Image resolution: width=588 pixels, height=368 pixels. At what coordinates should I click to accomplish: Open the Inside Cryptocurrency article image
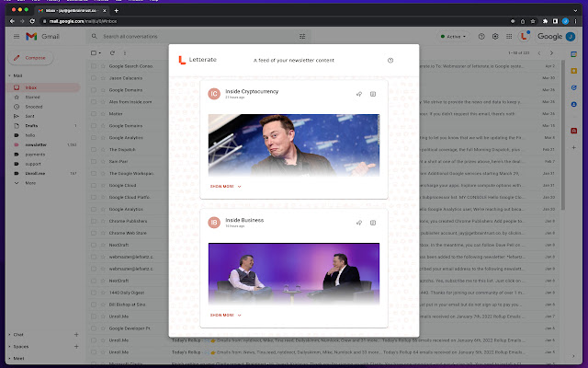click(294, 145)
